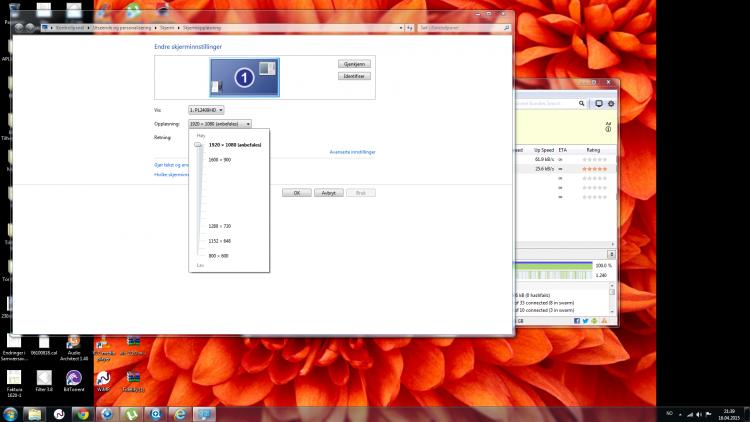Click the Android icon in uTorrent status bar
The height and width of the screenshot is (422, 750).
pyautogui.click(x=594, y=321)
